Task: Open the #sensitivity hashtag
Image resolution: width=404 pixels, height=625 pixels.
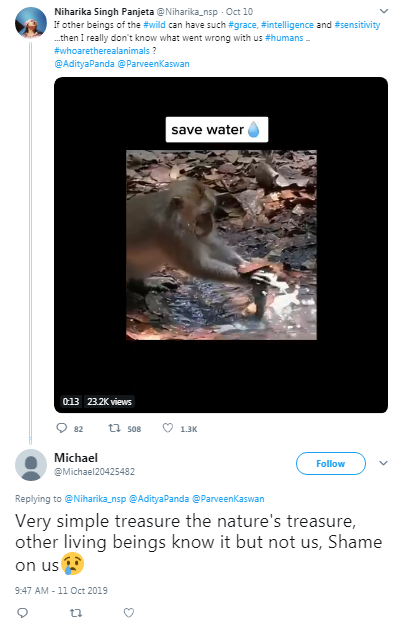Action: tap(357, 25)
